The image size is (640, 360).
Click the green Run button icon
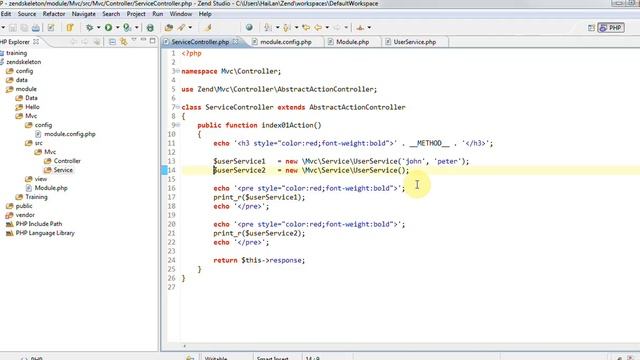click(108, 28)
